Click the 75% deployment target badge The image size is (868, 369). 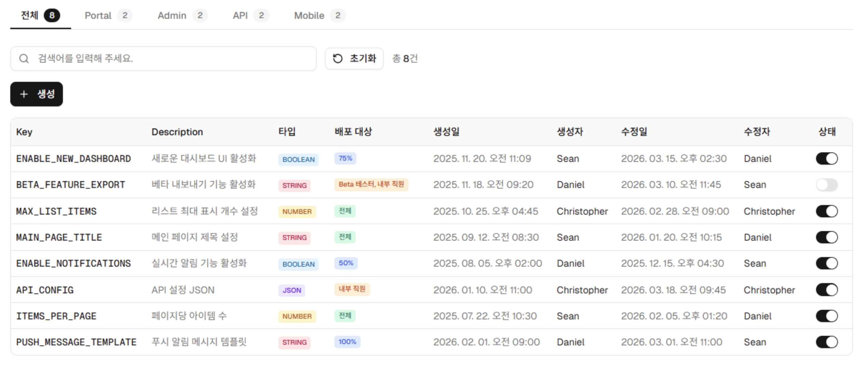pos(345,158)
